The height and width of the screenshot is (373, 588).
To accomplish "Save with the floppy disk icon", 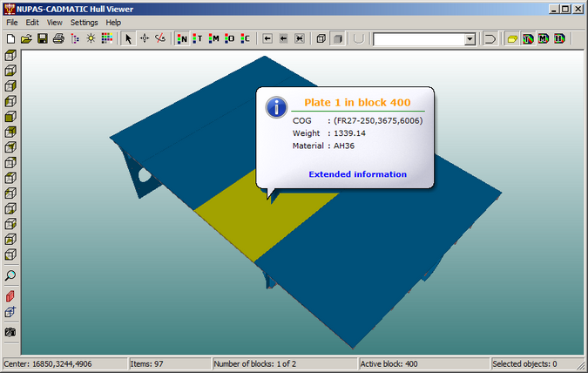I will point(43,38).
